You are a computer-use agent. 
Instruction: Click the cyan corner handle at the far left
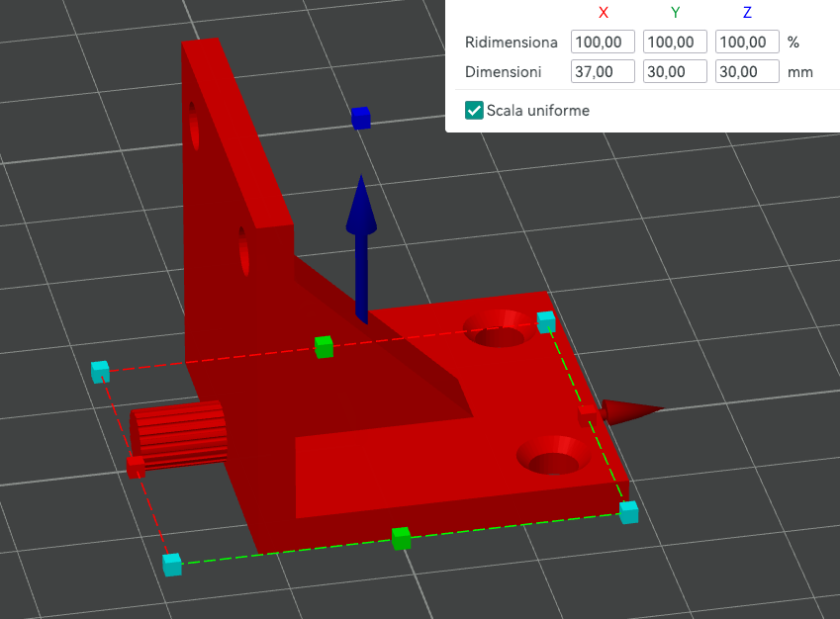[100, 372]
